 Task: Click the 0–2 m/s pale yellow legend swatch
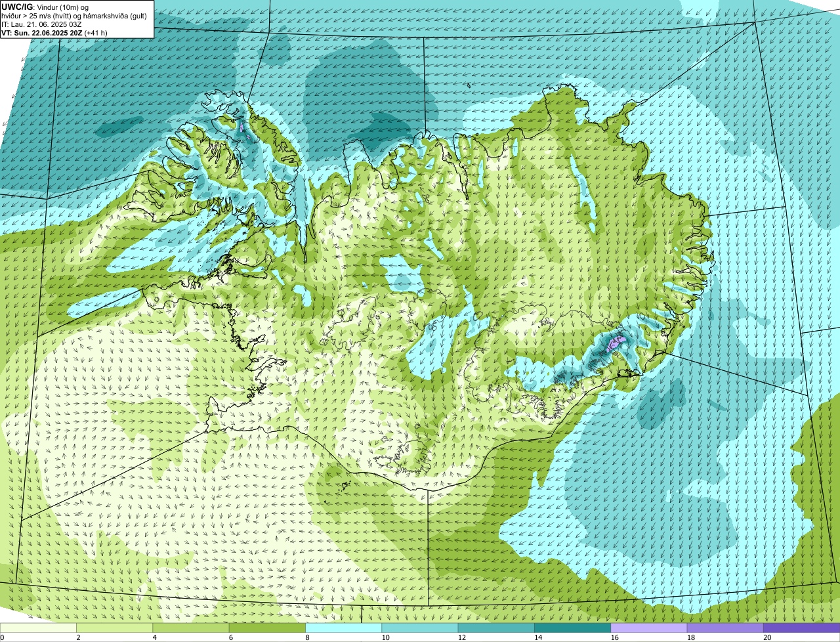click(x=38, y=628)
